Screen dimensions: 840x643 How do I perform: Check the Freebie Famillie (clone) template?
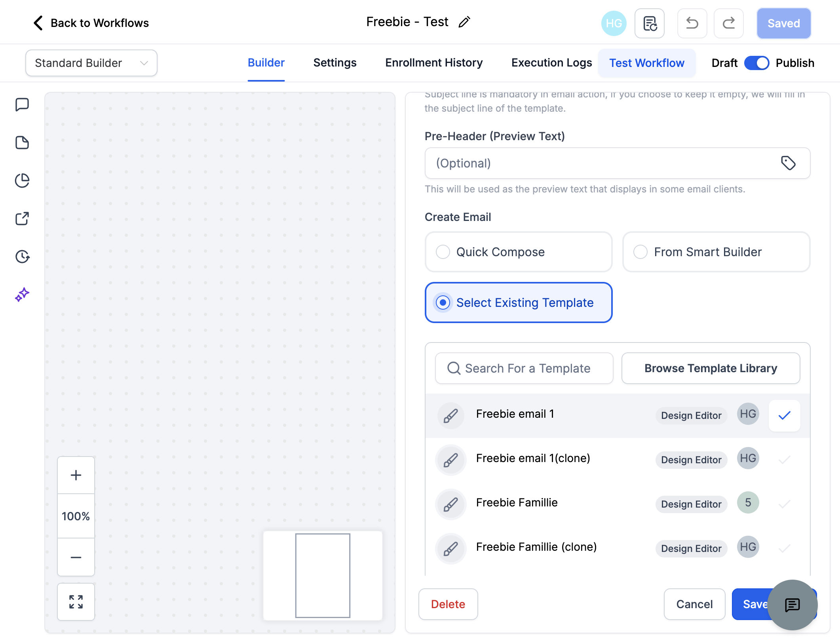[x=784, y=549]
